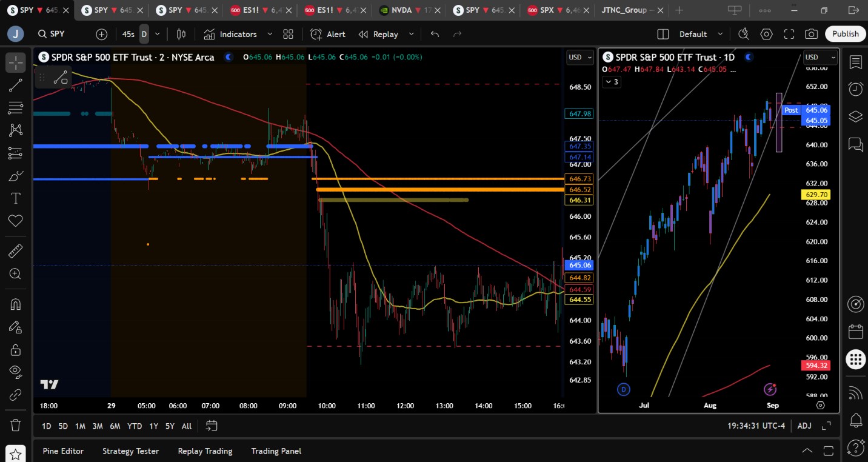Open chart settings hexagon in top toolbar

point(767,35)
